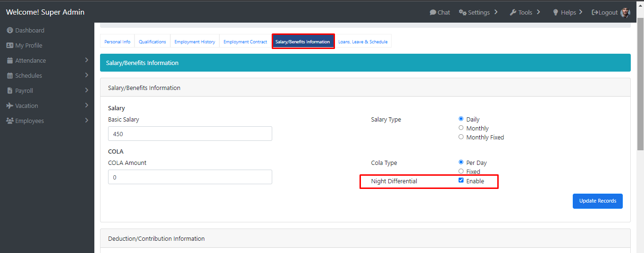The height and width of the screenshot is (253, 644).
Task: Click the Payroll document icon
Action: 10,90
